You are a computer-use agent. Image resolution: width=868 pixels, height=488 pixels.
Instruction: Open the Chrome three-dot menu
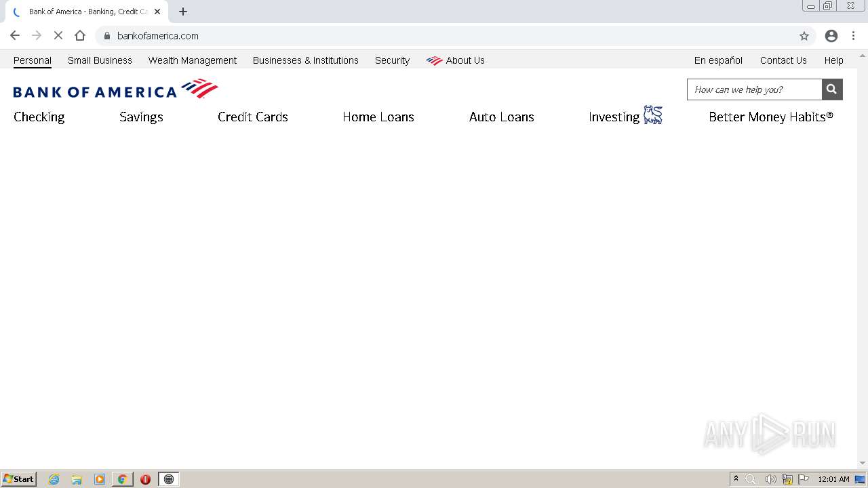pos(853,36)
